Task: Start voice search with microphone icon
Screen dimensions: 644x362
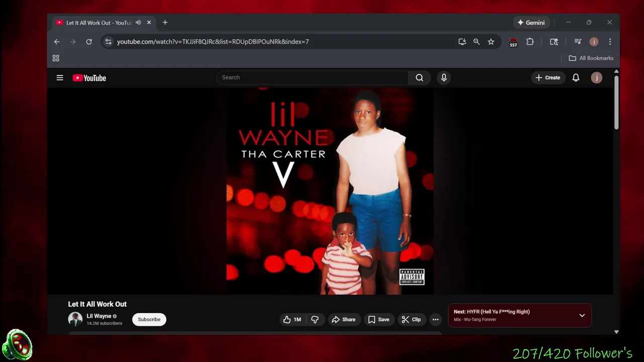Action: [x=444, y=77]
